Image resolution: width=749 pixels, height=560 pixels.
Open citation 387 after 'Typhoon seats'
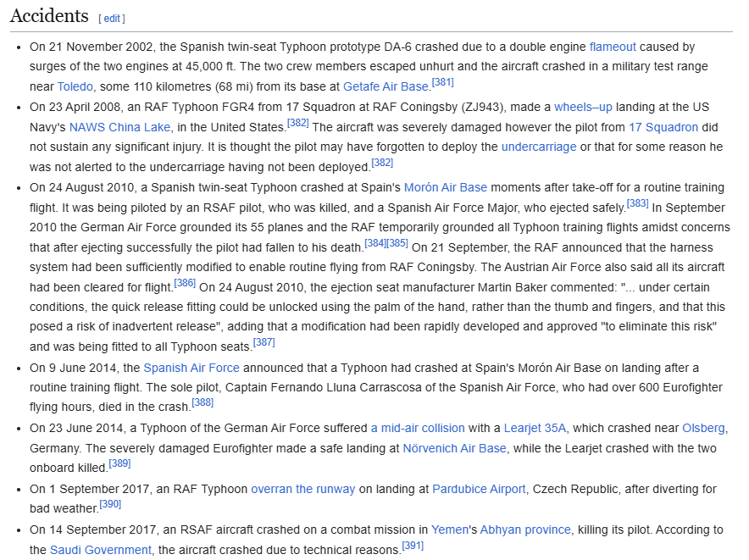point(264,342)
